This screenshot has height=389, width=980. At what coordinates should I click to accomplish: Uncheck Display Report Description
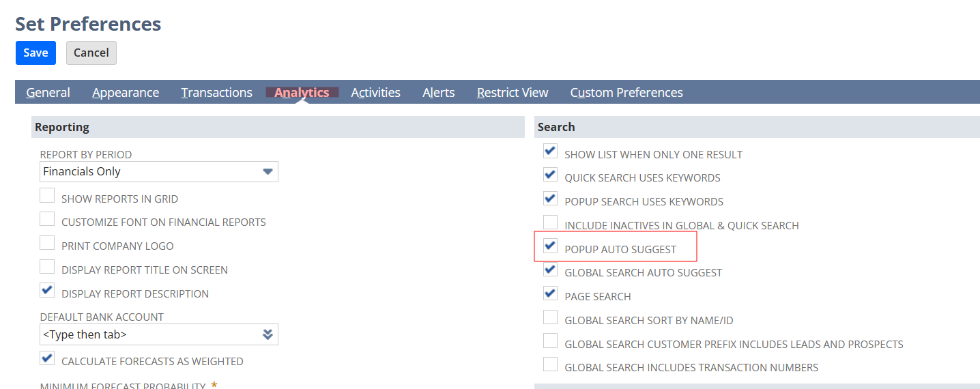click(47, 291)
